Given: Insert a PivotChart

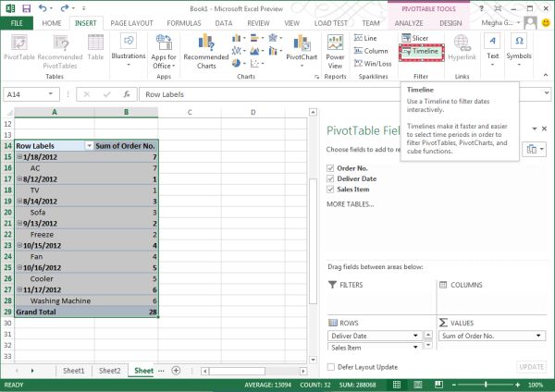Looking at the screenshot, I should (x=302, y=51).
